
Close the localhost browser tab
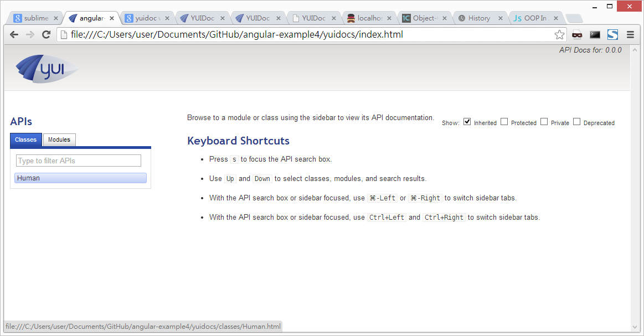click(x=390, y=18)
